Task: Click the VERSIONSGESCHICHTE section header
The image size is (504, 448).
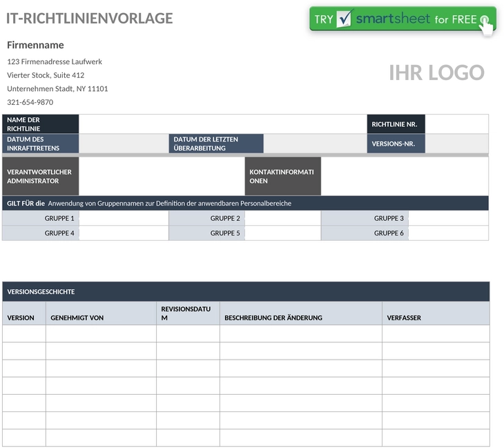Action: [x=246, y=291]
